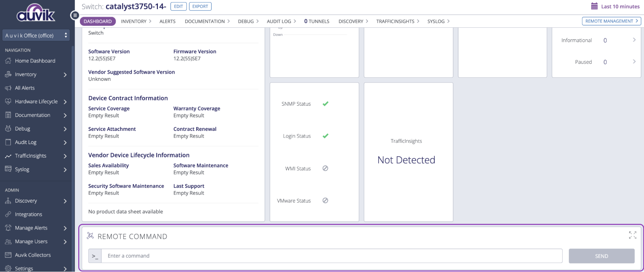Click the Remote Management button
Image resolution: width=644 pixels, height=272 pixels.
611,21
